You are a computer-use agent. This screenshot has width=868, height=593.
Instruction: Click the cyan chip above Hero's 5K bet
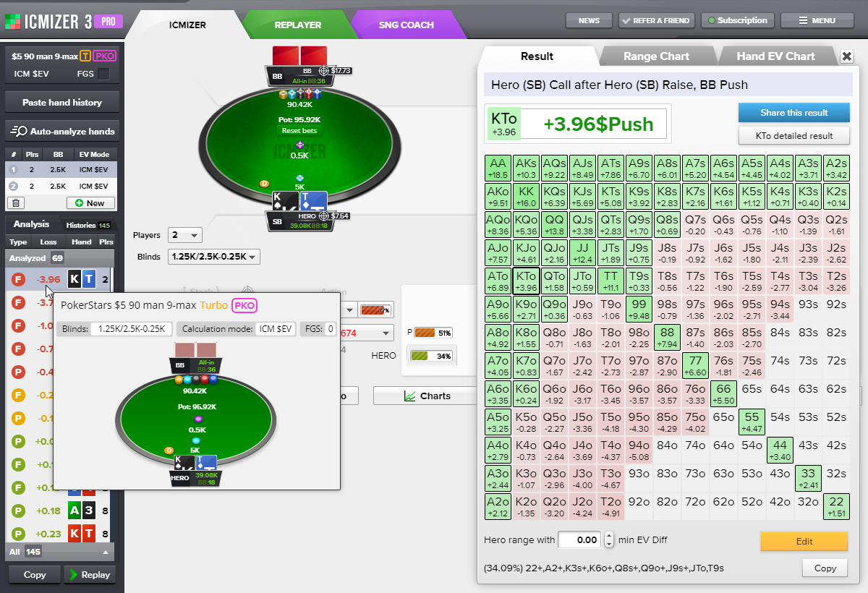point(299,178)
